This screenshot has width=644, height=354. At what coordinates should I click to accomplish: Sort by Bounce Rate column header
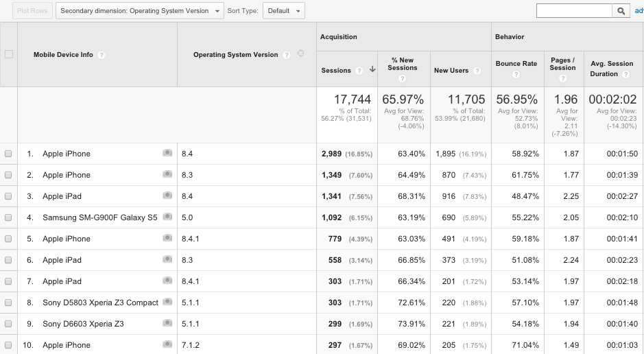[x=516, y=64]
